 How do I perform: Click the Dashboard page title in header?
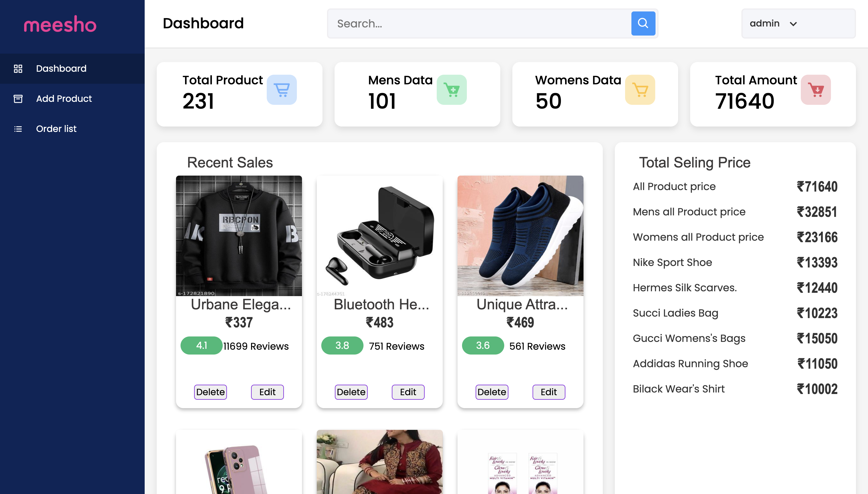tap(203, 23)
